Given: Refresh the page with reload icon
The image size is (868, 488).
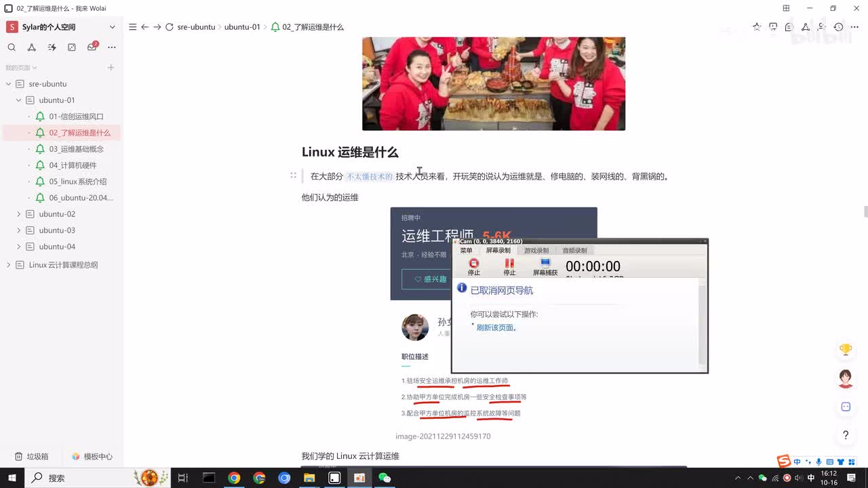Looking at the screenshot, I should [170, 27].
